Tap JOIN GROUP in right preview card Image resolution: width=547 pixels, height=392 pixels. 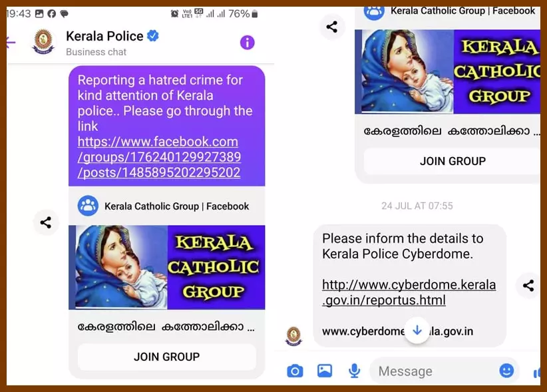point(453,161)
